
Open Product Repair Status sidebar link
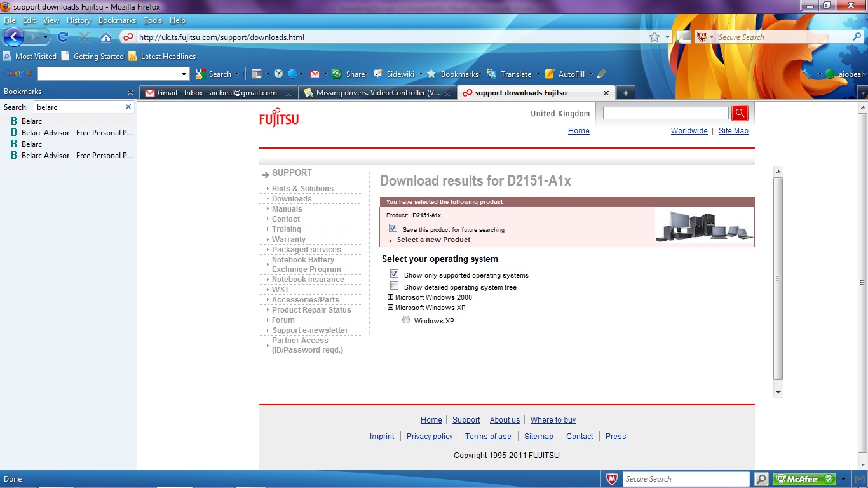click(x=311, y=310)
